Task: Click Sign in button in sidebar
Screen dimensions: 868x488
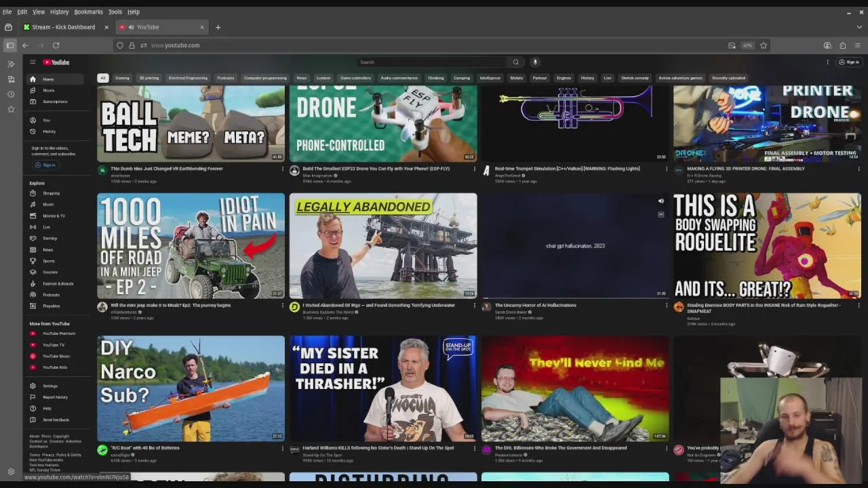Action: tap(45, 165)
